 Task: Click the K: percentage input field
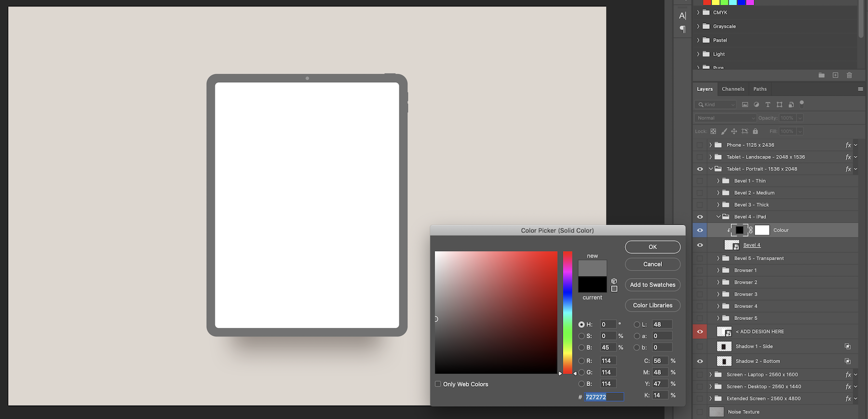(x=660, y=395)
